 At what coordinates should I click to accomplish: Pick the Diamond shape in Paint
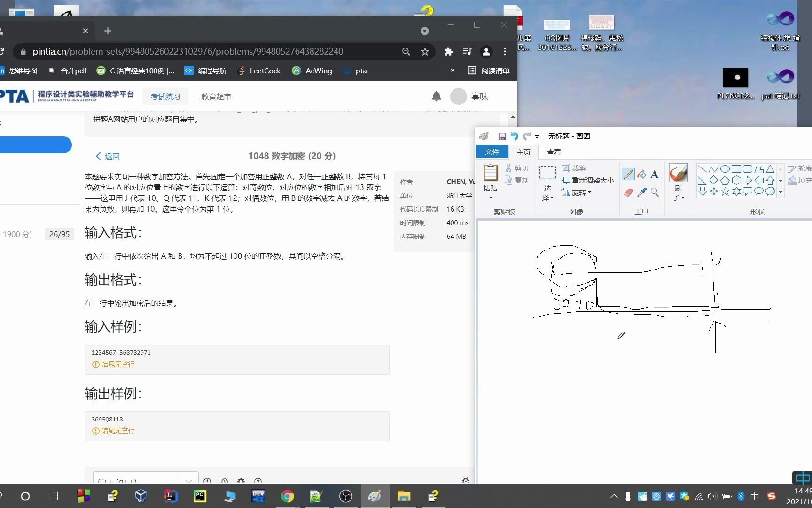pos(714,180)
